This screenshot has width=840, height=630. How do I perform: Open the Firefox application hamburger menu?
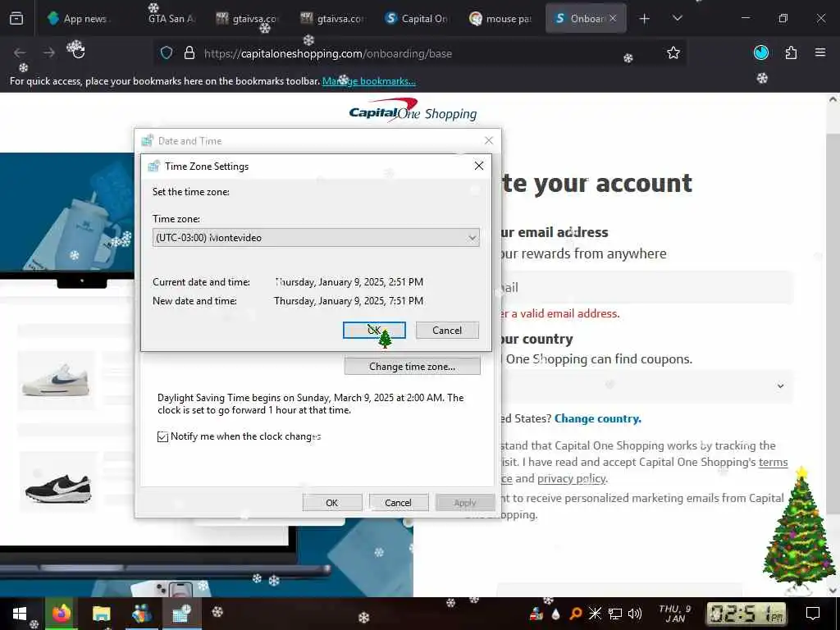coord(820,52)
